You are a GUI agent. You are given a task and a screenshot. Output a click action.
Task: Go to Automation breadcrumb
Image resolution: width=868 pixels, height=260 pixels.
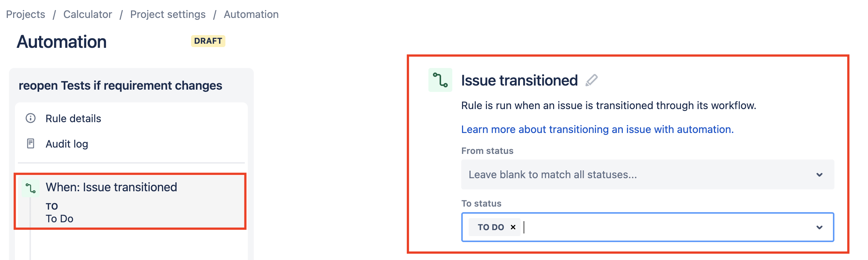(x=251, y=14)
